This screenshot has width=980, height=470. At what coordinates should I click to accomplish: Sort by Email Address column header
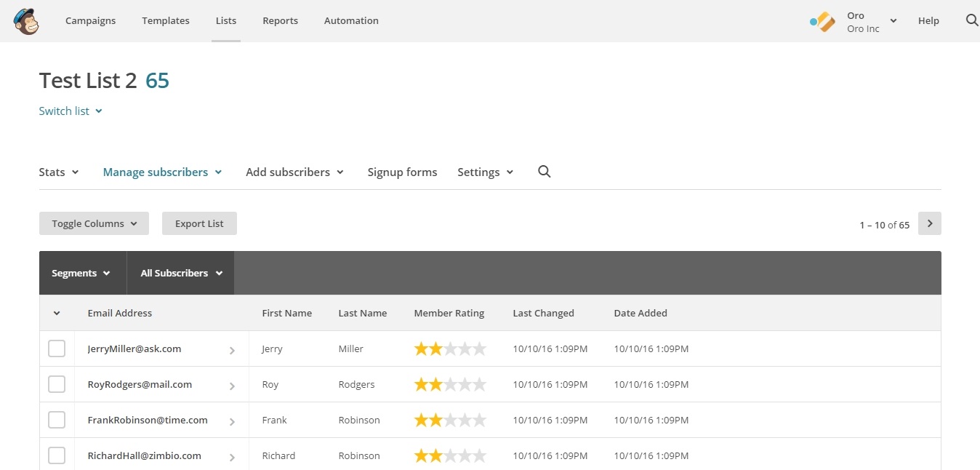tap(120, 313)
